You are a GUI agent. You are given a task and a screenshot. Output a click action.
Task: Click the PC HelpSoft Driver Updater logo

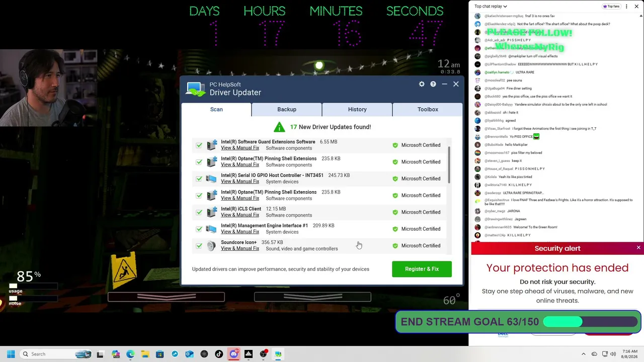pyautogui.click(x=195, y=89)
